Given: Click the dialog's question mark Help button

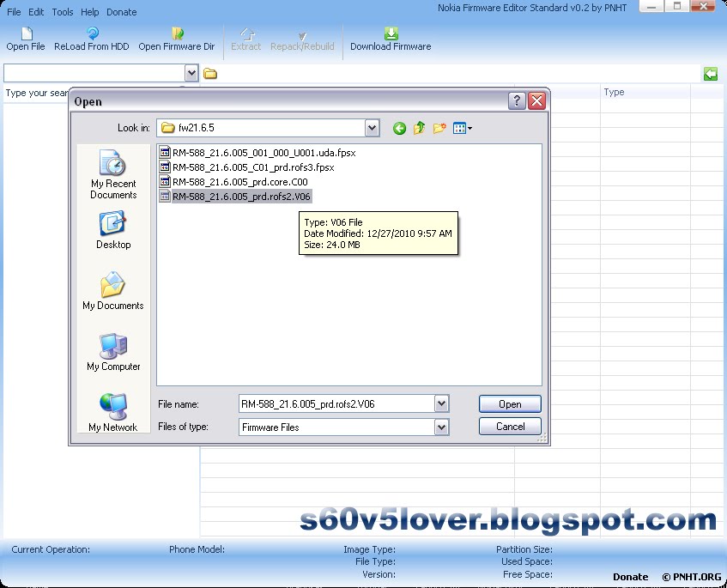Looking at the screenshot, I should coord(517,100).
